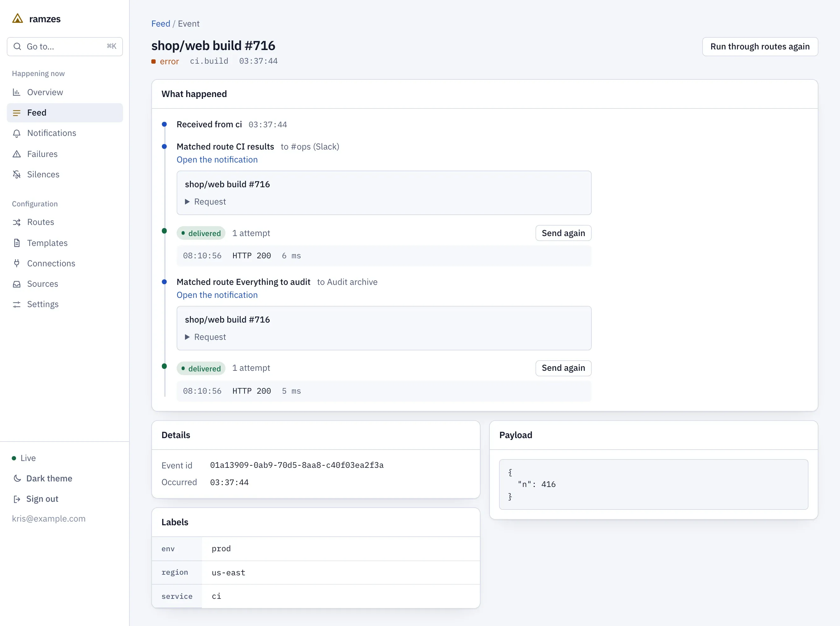Click the Feed lines icon in sidebar
840x626 pixels.
[17, 113]
